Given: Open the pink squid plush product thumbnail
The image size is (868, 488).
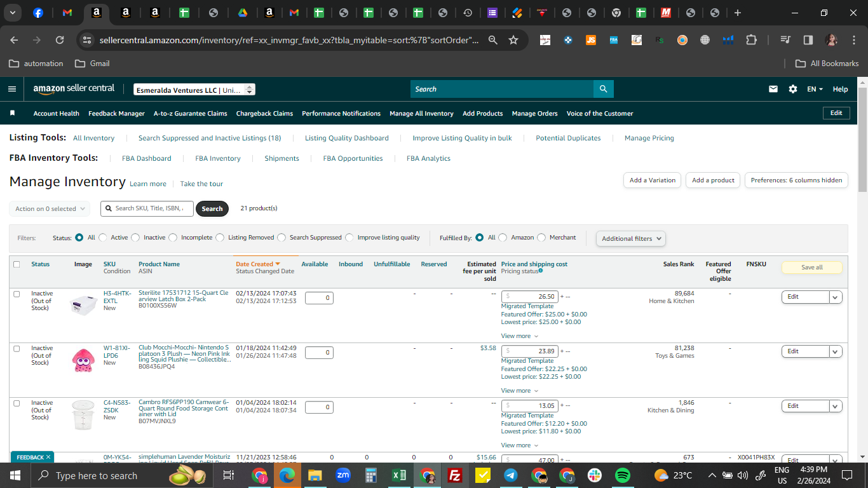Looking at the screenshot, I should pos(83,359).
